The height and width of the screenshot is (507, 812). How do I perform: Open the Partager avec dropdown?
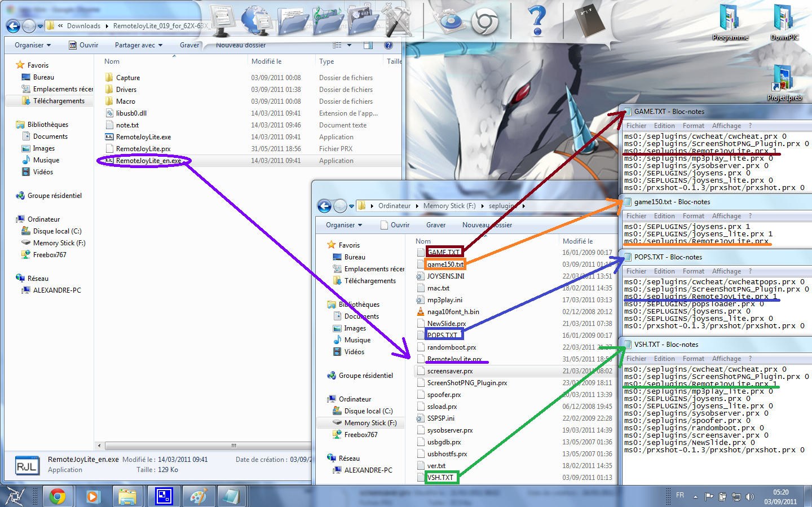pyautogui.click(x=139, y=45)
